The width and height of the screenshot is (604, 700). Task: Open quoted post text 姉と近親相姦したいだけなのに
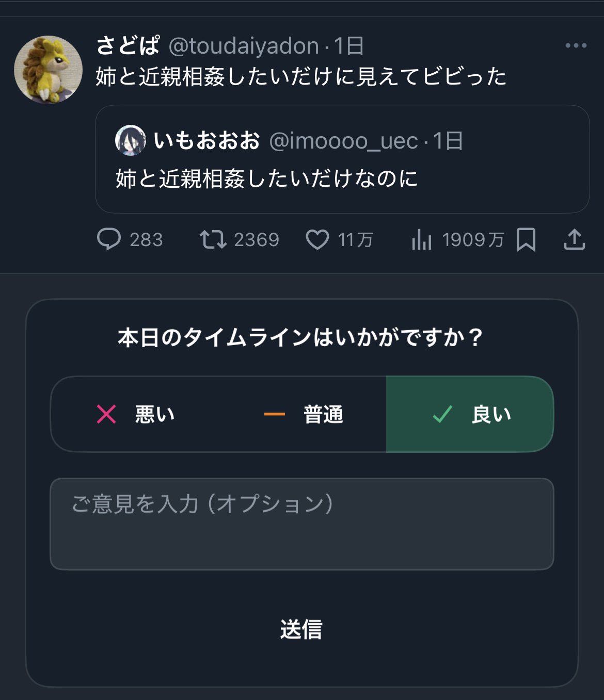click(266, 178)
